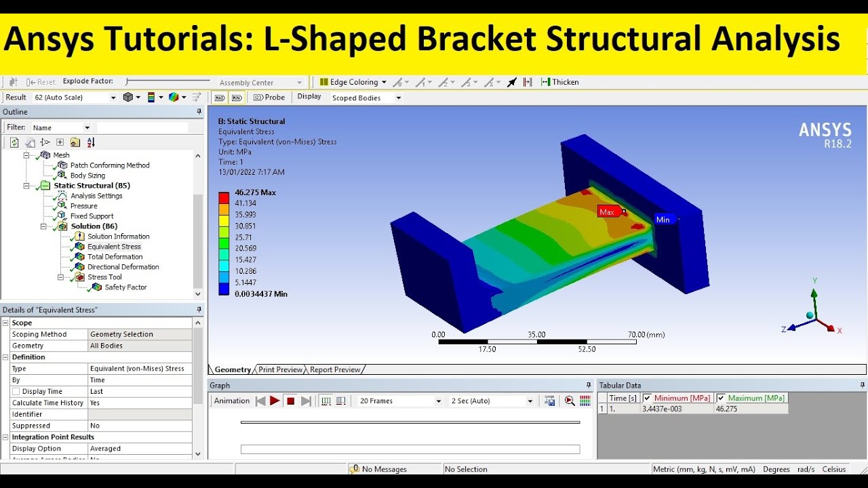This screenshot has width=868, height=488.
Task: Collapse the Definition section in Details
Action: (5, 357)
